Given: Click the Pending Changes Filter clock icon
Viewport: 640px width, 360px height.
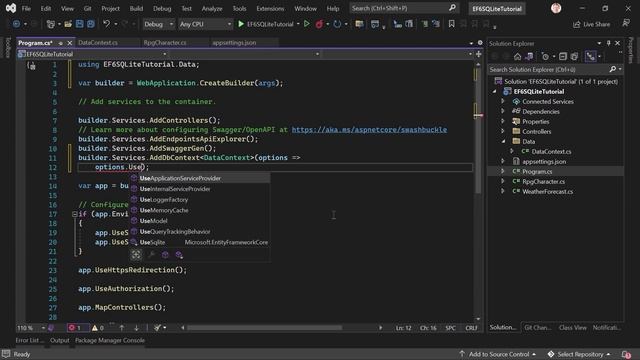Looking at the screenshot, I should [545, 56].
